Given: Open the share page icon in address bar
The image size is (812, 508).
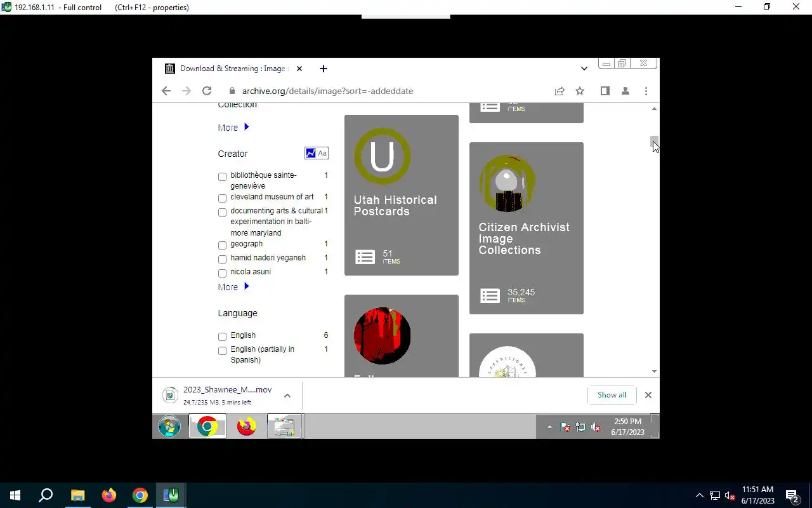Looking at the screenshot, I should pyautogui.click(x=560, y=91).
